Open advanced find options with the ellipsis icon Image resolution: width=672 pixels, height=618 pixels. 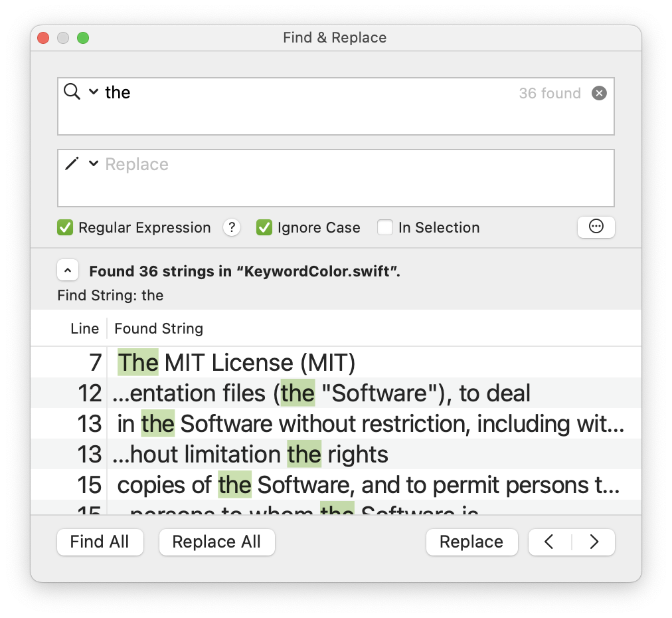pos(596,227)
